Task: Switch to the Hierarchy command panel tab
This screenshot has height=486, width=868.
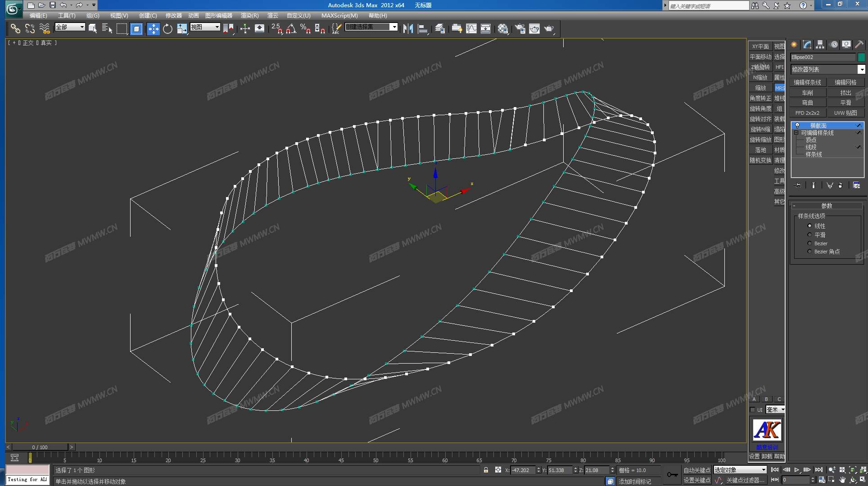Action: pyautogui.click(x=820, y=45)
